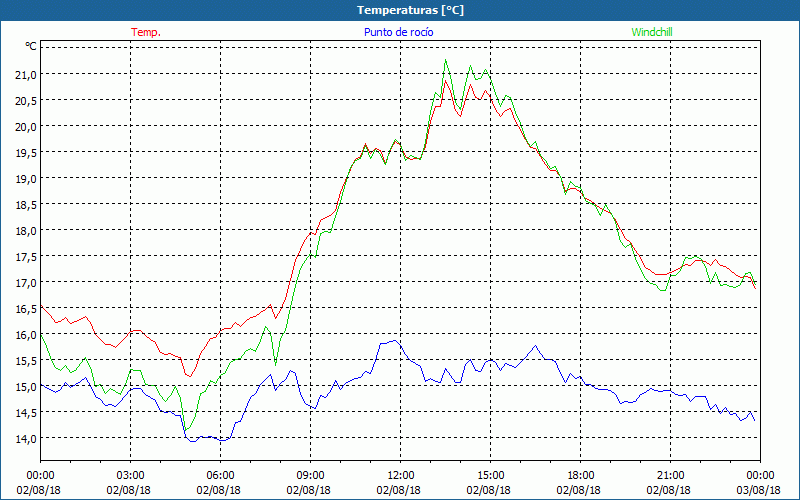
Task: Click the 21,0 y-axis value
Action: click(x=26, y=74)
